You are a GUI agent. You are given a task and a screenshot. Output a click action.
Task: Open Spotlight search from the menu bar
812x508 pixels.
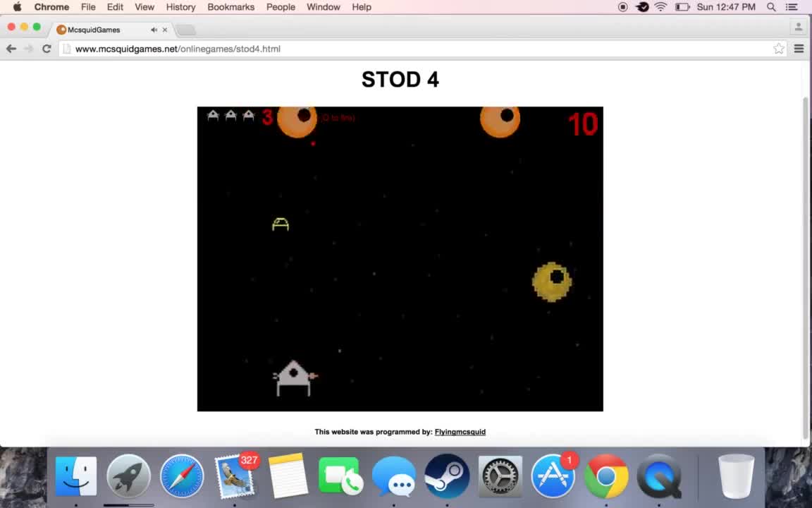(771, 7)
